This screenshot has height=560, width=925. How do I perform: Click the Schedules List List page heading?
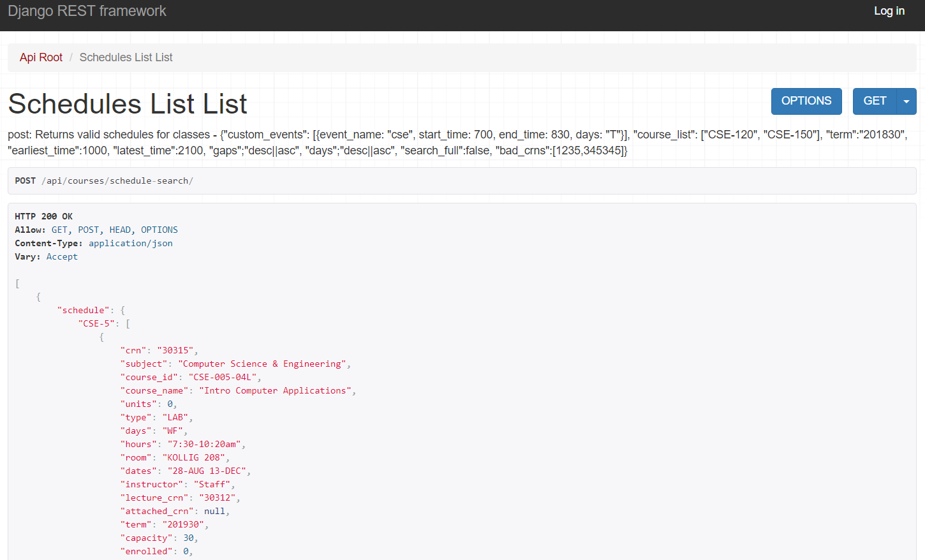pos(128,104)
